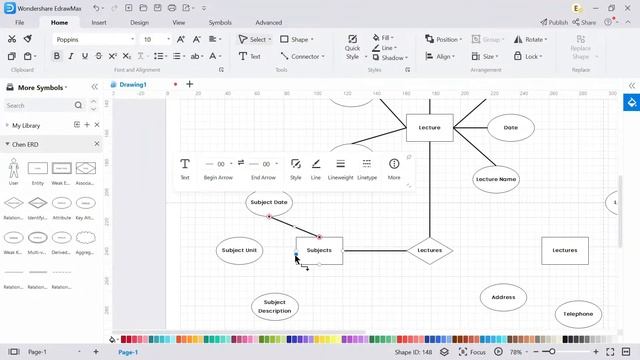Click the Cut scissors icon
This screenshot has width=640, height=360.
[x=12, y=39]
